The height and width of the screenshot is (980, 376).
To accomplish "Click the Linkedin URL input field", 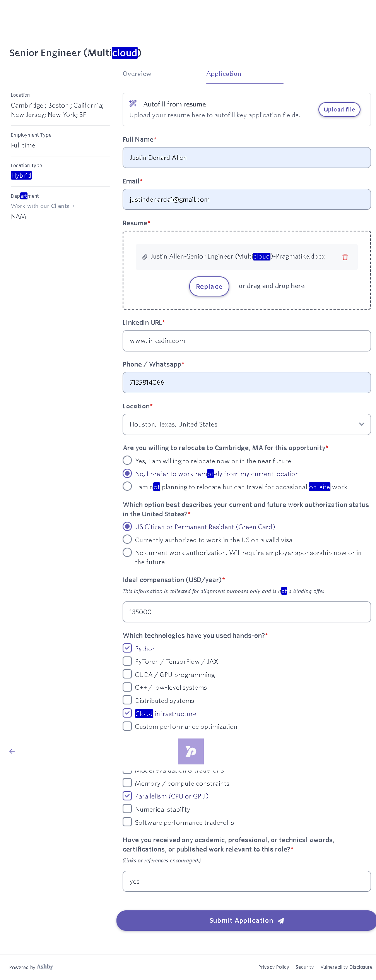I will coord(246,341).
